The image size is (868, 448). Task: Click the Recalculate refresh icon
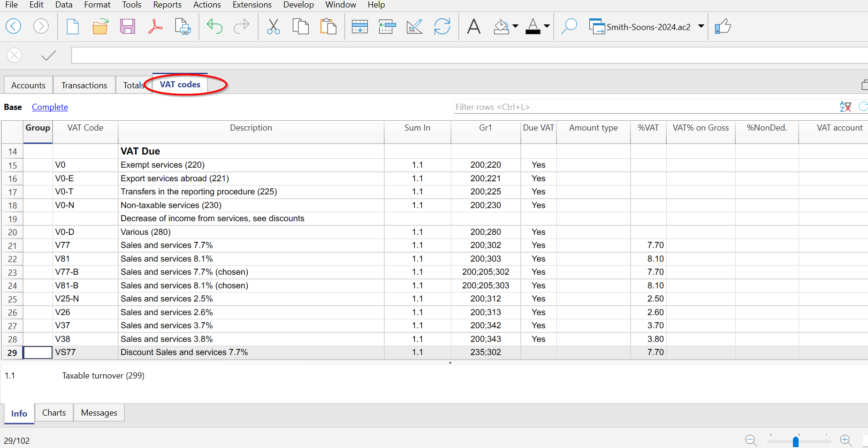click(x=442, y=26)
